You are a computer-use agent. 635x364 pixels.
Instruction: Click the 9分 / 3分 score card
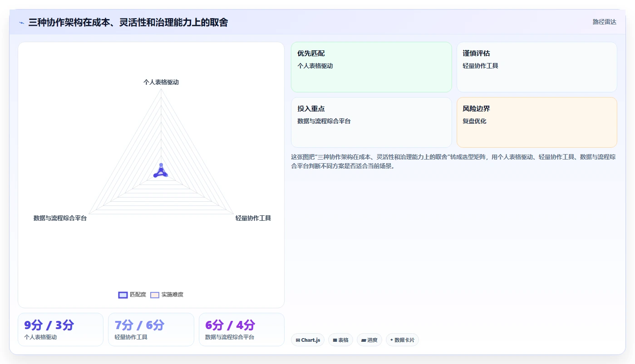click(x=60, y=330)
